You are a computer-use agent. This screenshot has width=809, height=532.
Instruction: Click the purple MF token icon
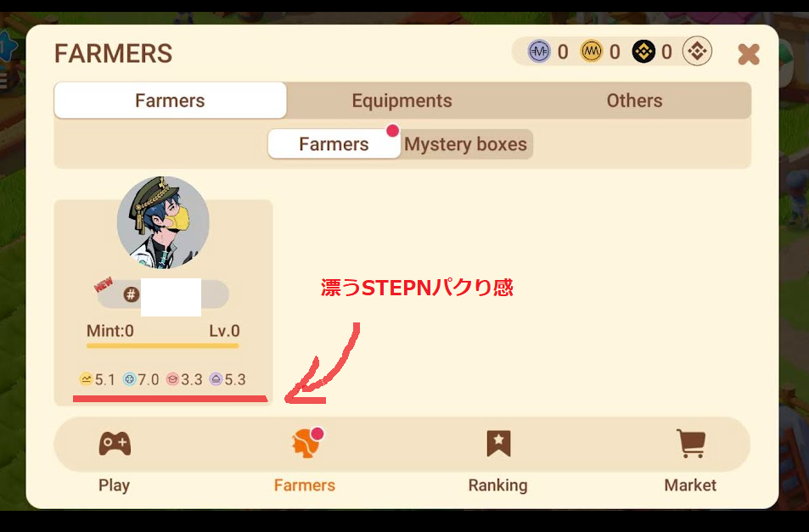(x=539, y=52)
